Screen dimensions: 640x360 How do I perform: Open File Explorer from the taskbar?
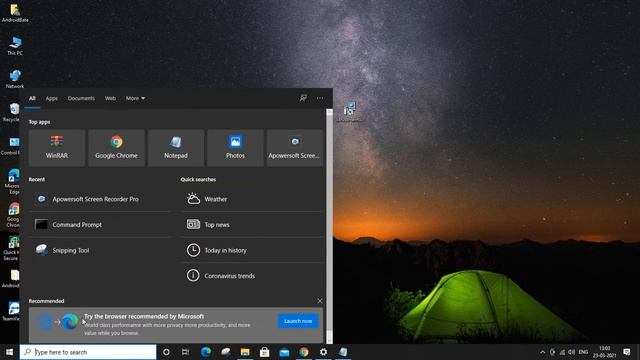coord(245,352)
